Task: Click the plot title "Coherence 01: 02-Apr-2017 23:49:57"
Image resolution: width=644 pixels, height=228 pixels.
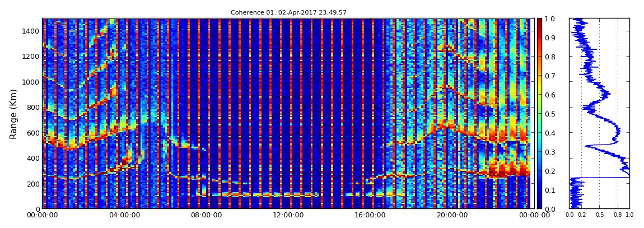Action: click(x=288, y=13)
